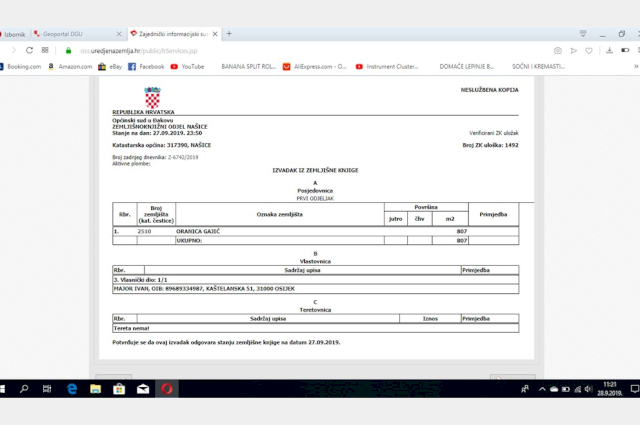Image resolution: width=640 pixels, height=425 pixels.
Task: Open People icon in system tray
Action: [x=525, y=389]
